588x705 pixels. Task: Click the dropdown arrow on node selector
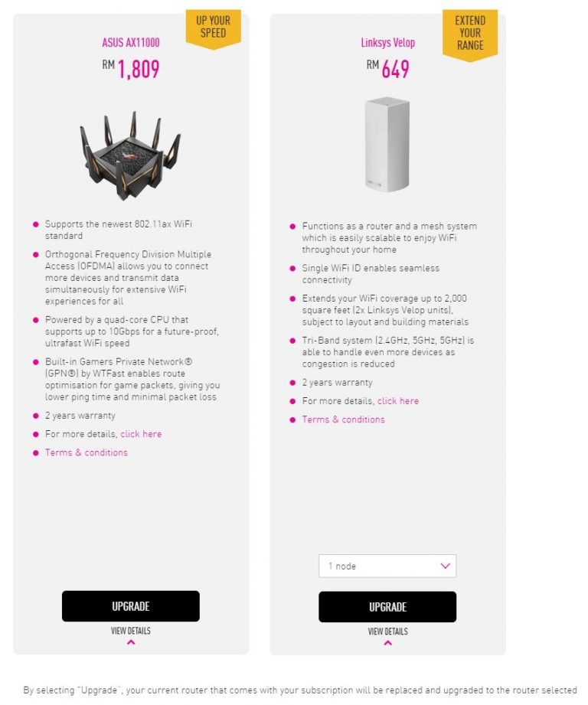click(x=444, y=566)
